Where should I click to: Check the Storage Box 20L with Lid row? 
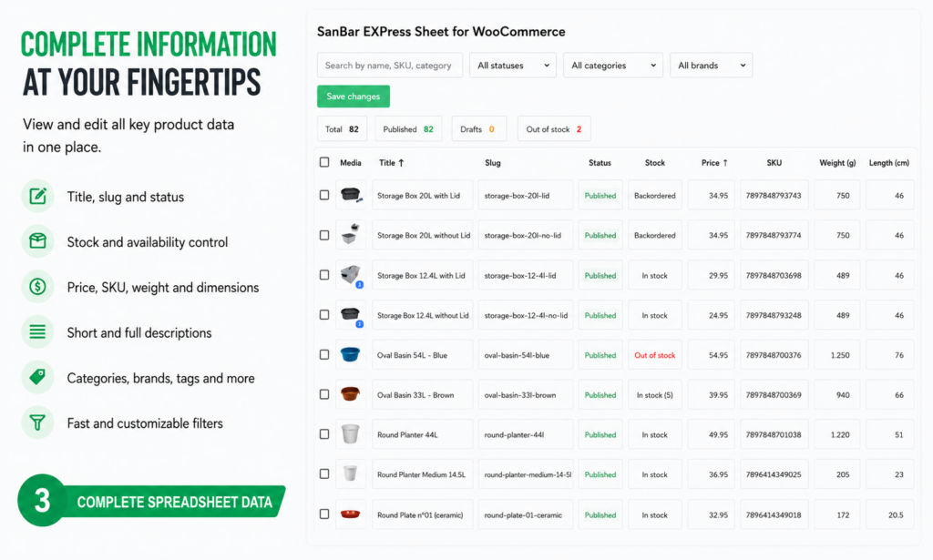point(324,195)
